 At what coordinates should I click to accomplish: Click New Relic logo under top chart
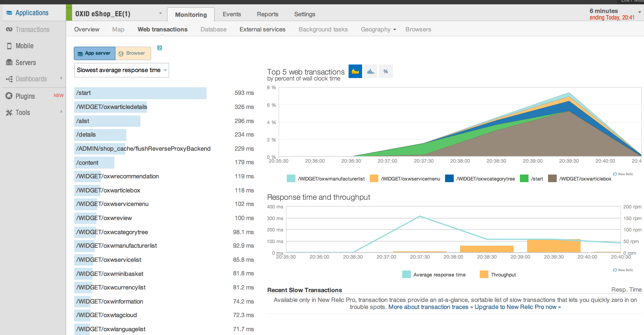pyautogui.click(x=623, y=174)
